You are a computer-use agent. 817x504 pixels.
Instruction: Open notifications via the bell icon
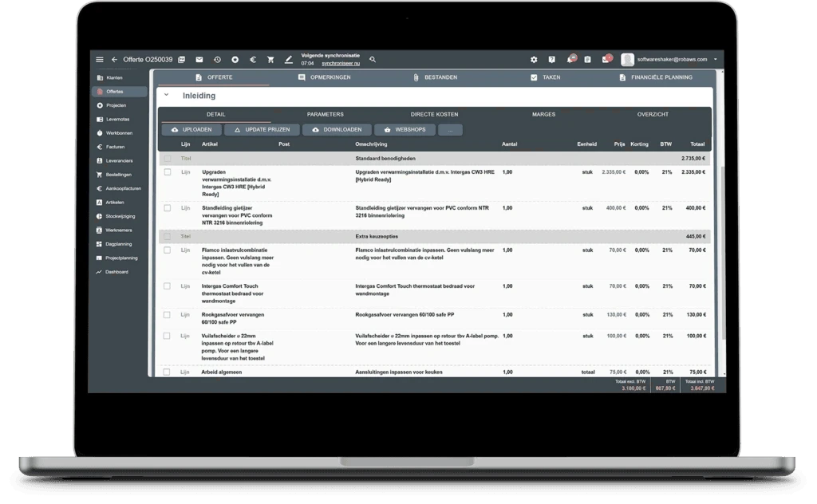pos(571,59)
